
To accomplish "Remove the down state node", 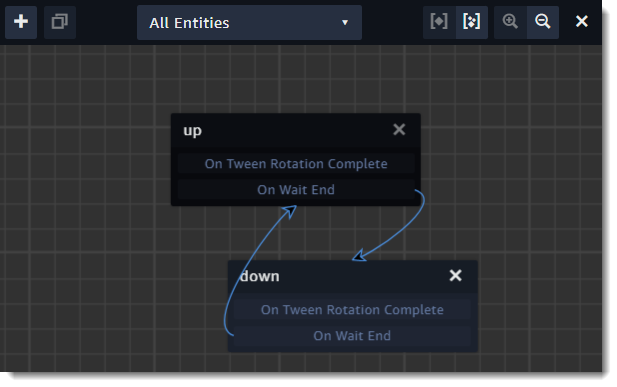I will 455,275.
